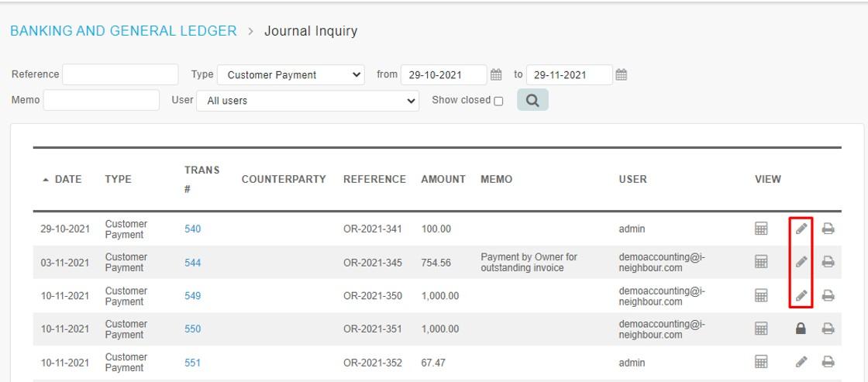
Task: Click the search magnifier button
Action: point(532,100)
